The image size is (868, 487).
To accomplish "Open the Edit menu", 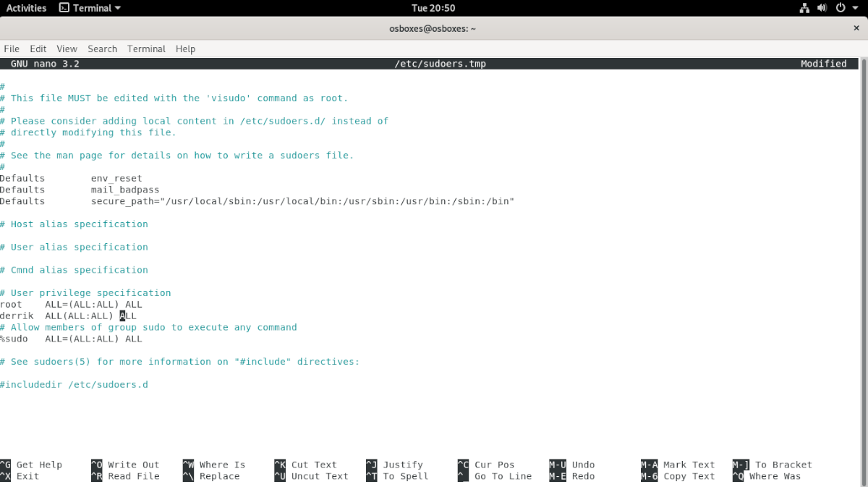I will pyautogui.click(x=38, y=48).
